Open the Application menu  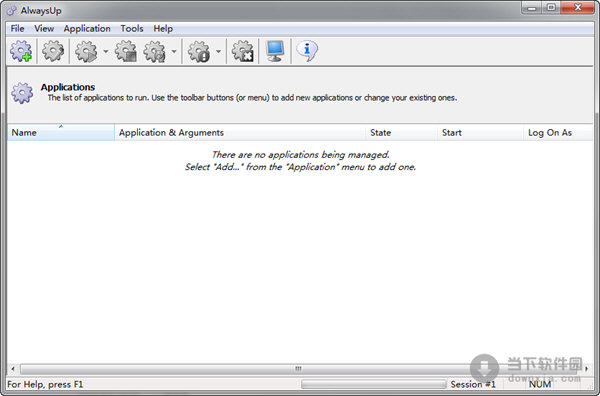click(87, 29)
